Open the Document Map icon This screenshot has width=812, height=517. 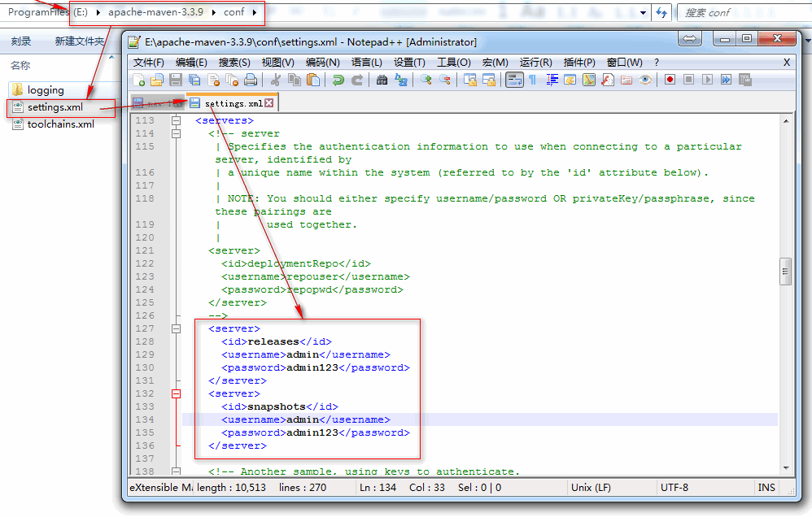click(589, 80)
